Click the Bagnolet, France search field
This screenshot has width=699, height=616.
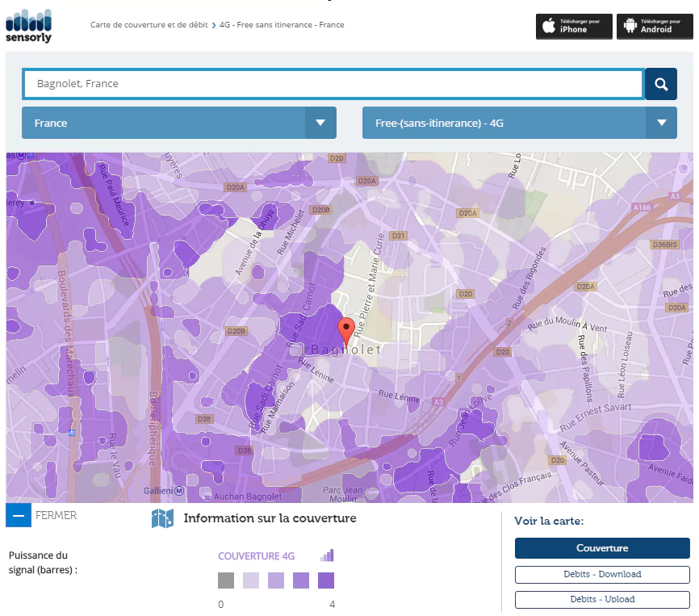[x=333, y=84]
